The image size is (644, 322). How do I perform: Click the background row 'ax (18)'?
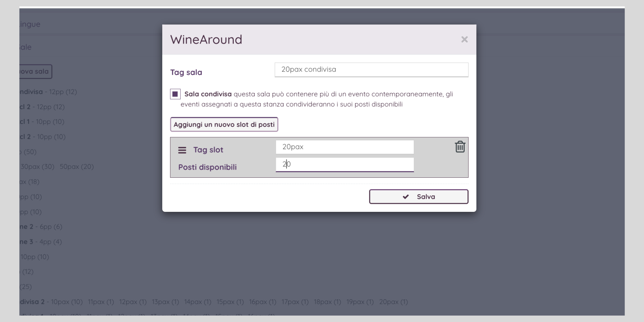tap(29, 182)
